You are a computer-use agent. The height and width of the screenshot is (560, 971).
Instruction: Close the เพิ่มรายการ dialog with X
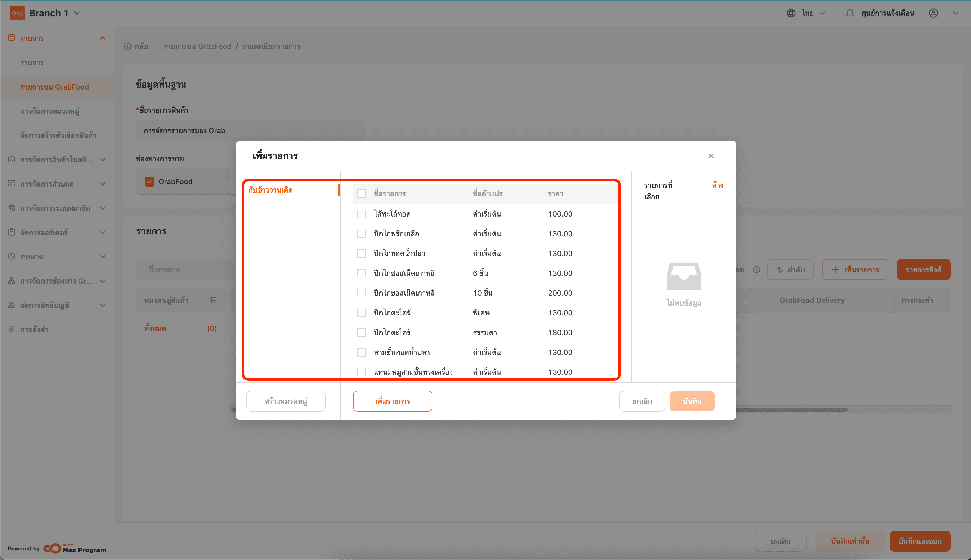711,155
